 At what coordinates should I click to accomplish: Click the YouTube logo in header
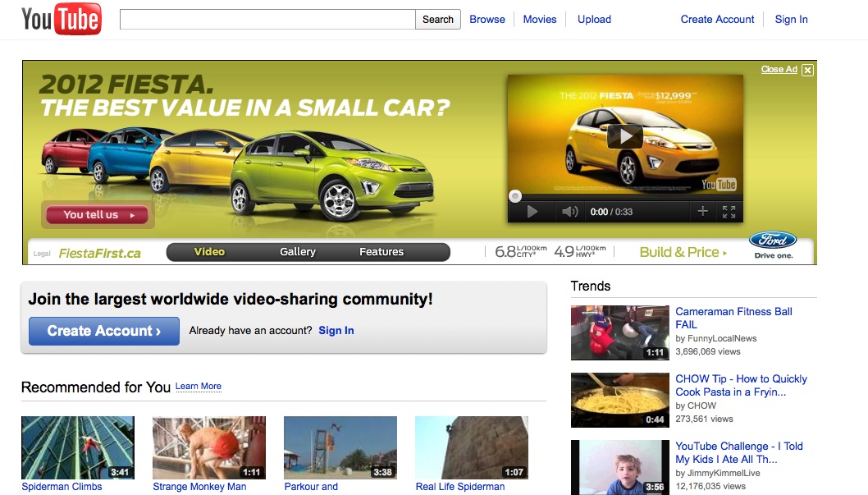click(61, 20)
